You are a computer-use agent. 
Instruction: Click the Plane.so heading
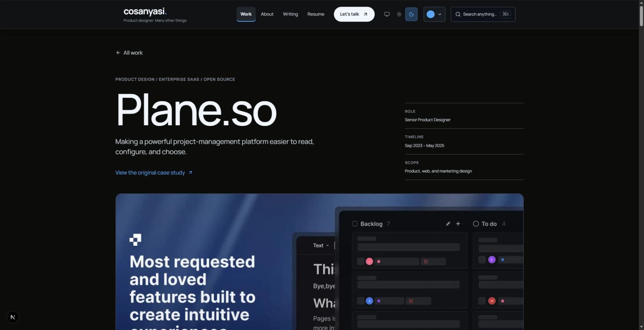coord(196,110)
